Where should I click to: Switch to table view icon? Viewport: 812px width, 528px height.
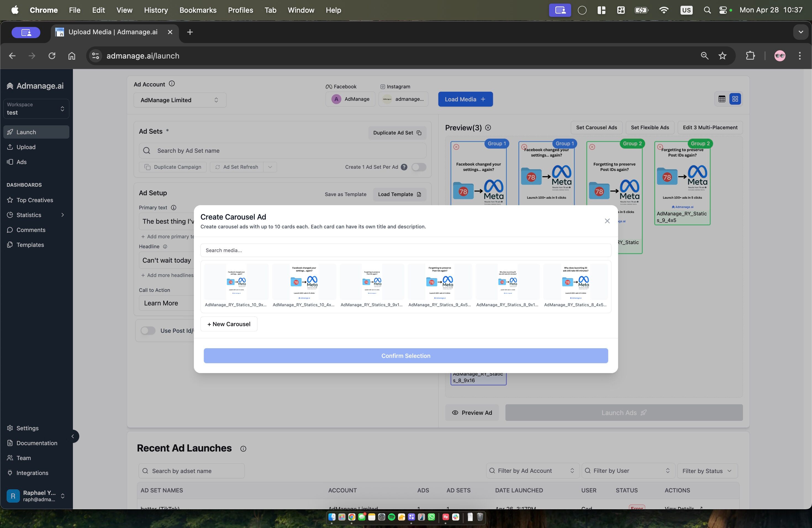(x=722, y=99)
